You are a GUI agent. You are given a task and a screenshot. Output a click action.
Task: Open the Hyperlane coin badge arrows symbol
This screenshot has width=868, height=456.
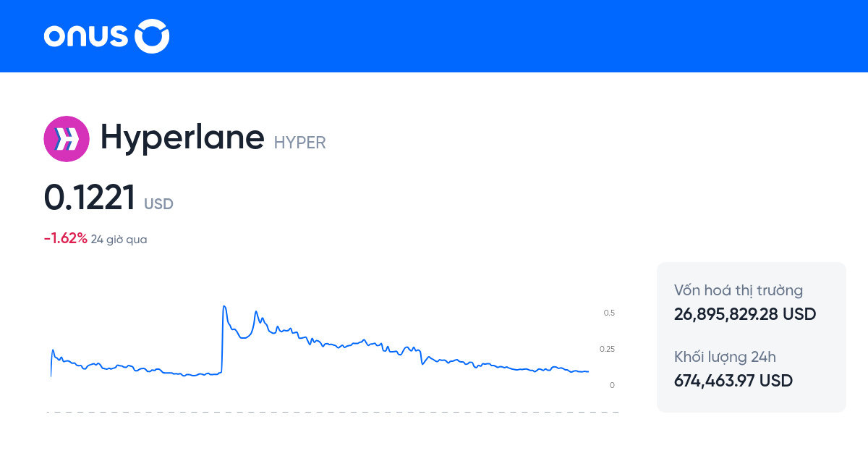click(x=67, y=138)
